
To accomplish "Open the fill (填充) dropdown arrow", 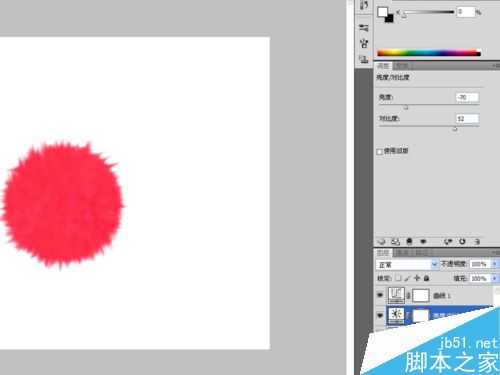I will 495,278.
